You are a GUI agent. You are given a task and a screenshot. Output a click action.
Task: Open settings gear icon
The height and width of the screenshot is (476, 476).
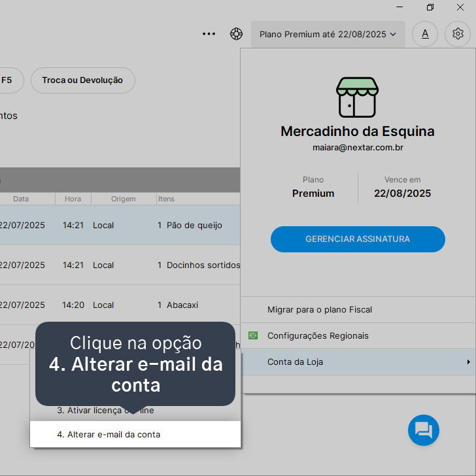tap(458, 34)
